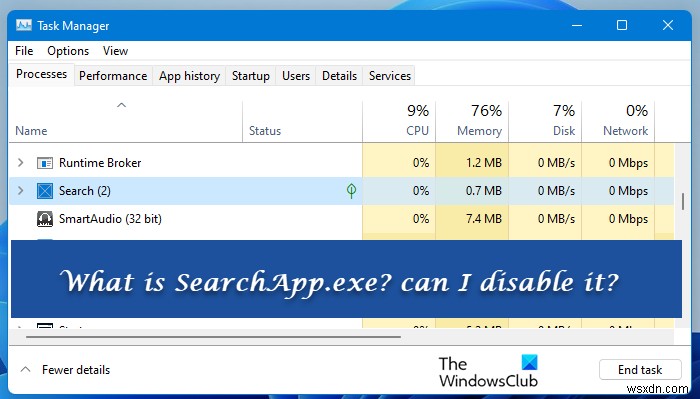Select the Runtime Broker row name
Viewport: 700px width, 399px height.
click(x=100, y=163)
